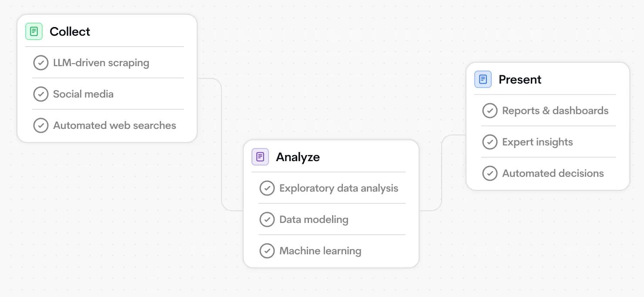644x297 pixels.
Task: Click the Reports & dashboards check icon
Action: coord(490,111)
